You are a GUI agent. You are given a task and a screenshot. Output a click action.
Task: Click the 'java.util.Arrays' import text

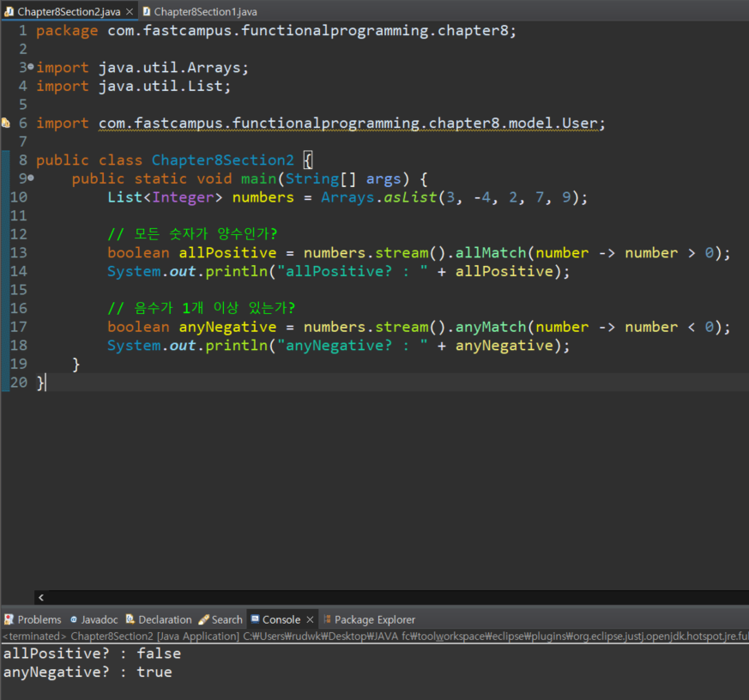169,68
